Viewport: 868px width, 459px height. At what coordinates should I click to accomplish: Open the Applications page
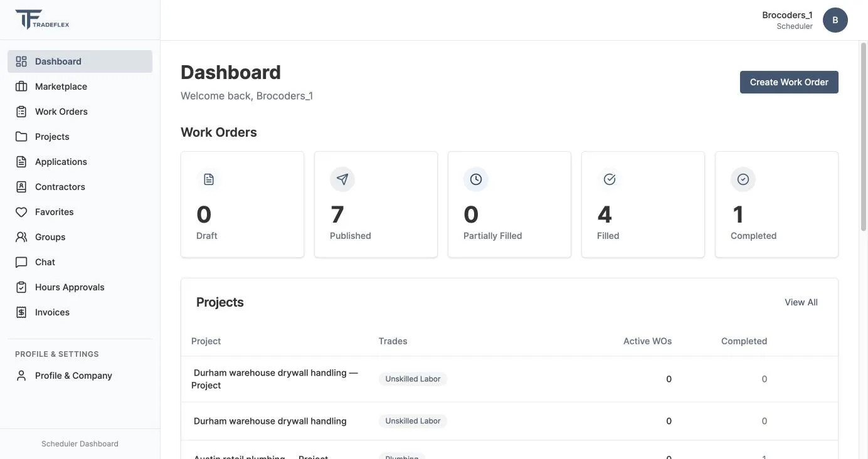pyautogui.click(x=80, y=162)
